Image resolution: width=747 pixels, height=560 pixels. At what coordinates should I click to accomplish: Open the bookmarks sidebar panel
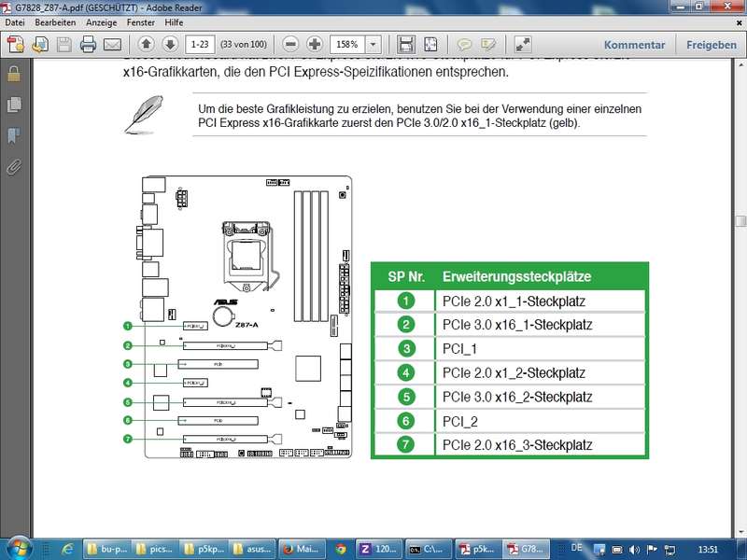(14, 135)
